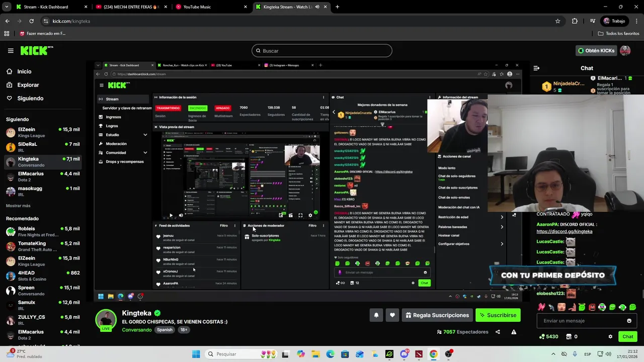
Task: Click the Obtén KICKs button
Action: (596, 51)
